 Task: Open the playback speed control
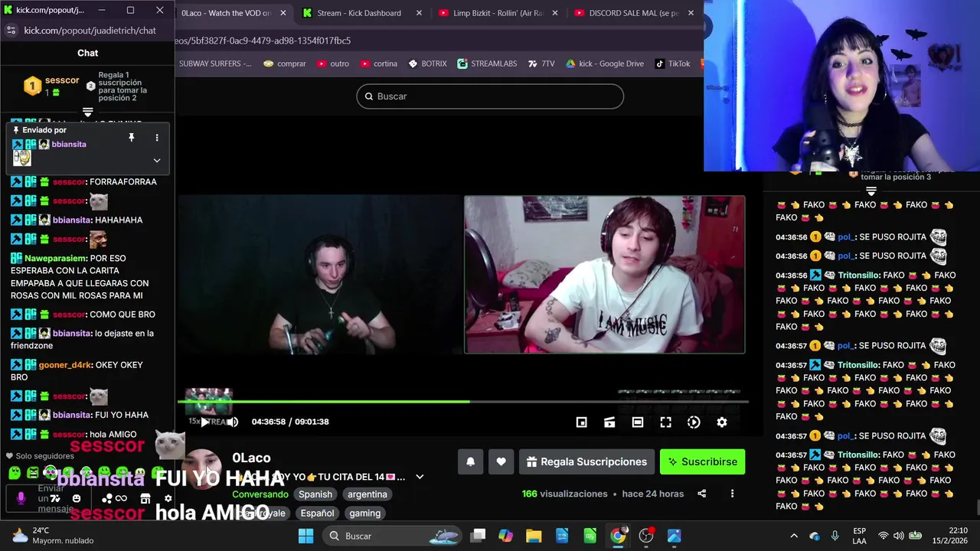point(694,422)
